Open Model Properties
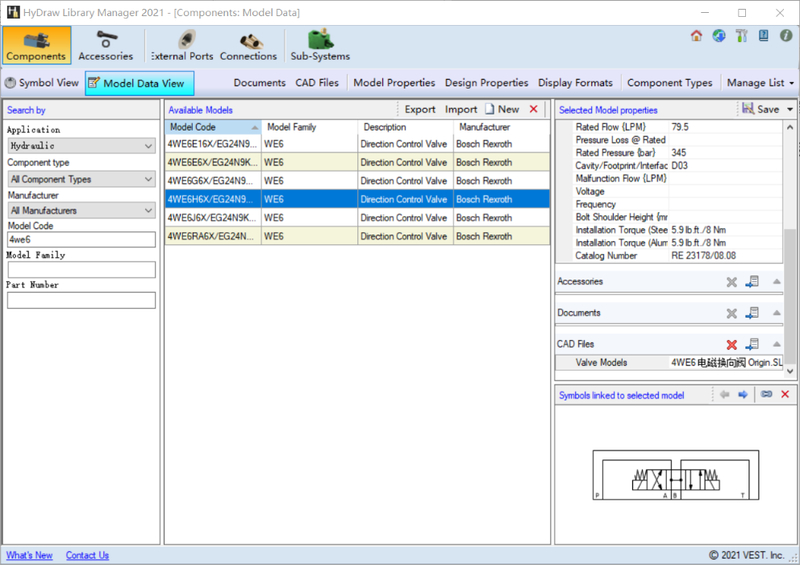800x565 pixels. [x=394, y=83]
